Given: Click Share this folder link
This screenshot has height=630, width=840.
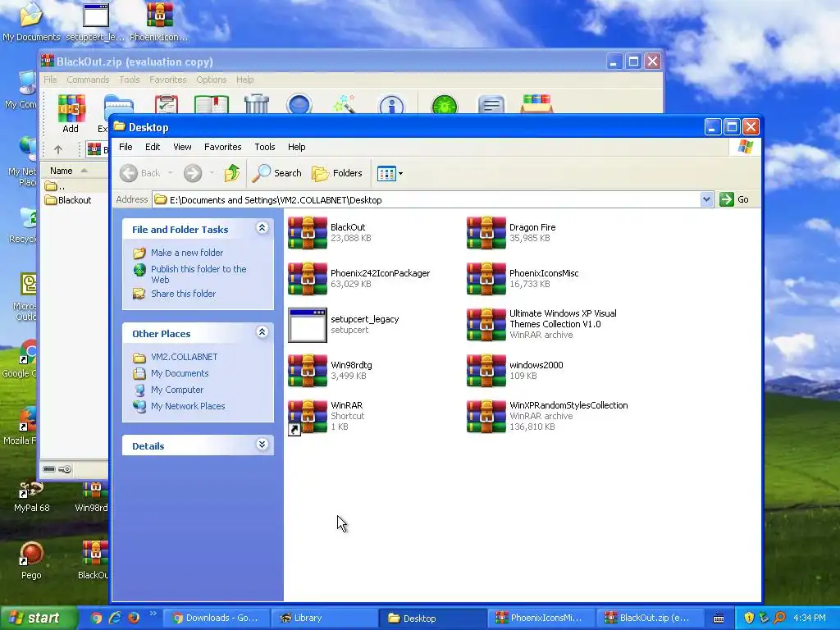Looking at the screenshot, I should (x=183, y=294).
